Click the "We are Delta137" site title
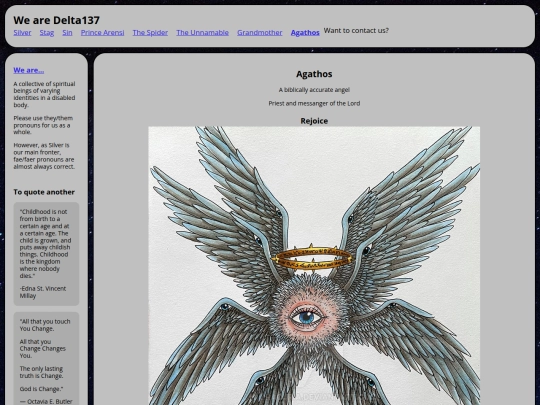Viewport: 540px width, 405px height. click(56, 20)
